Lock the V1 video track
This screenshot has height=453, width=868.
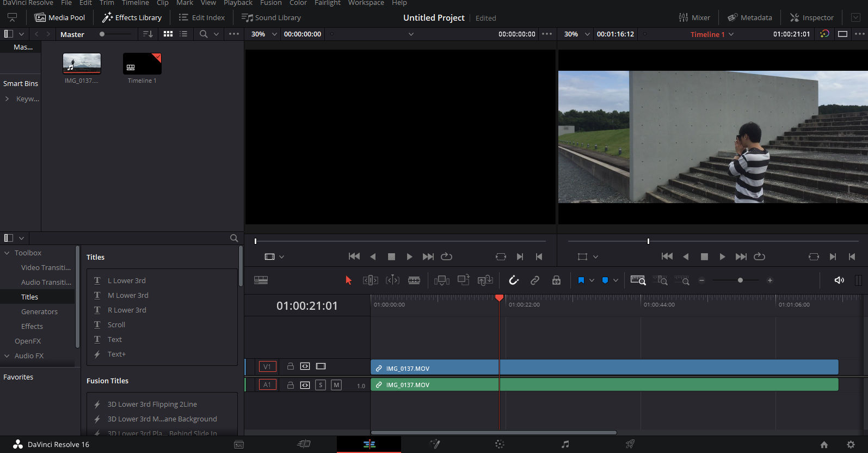291,366
